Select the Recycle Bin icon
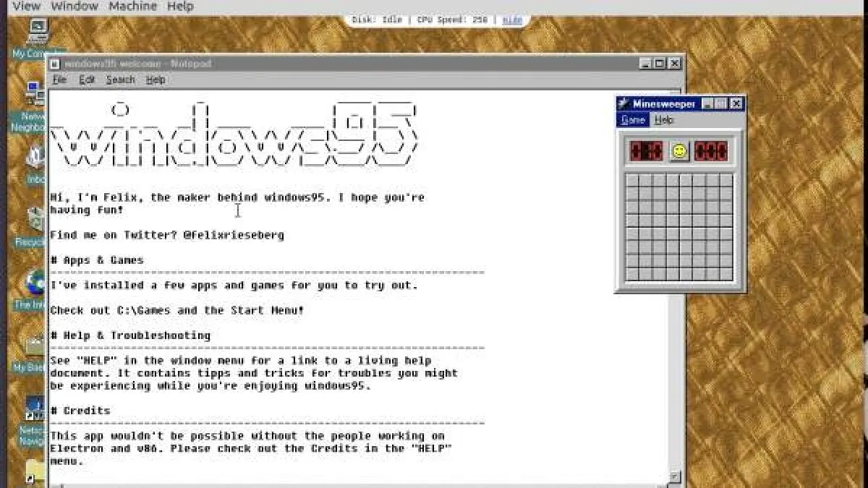 35,221
